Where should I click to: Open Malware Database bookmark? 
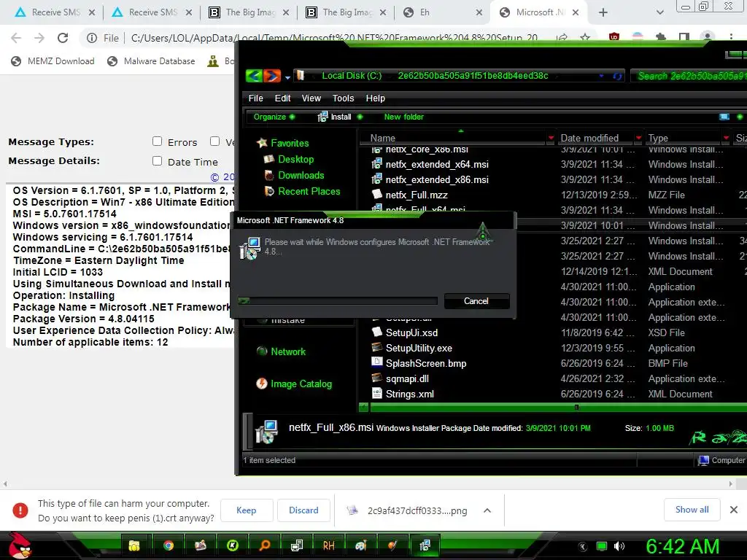152,61
